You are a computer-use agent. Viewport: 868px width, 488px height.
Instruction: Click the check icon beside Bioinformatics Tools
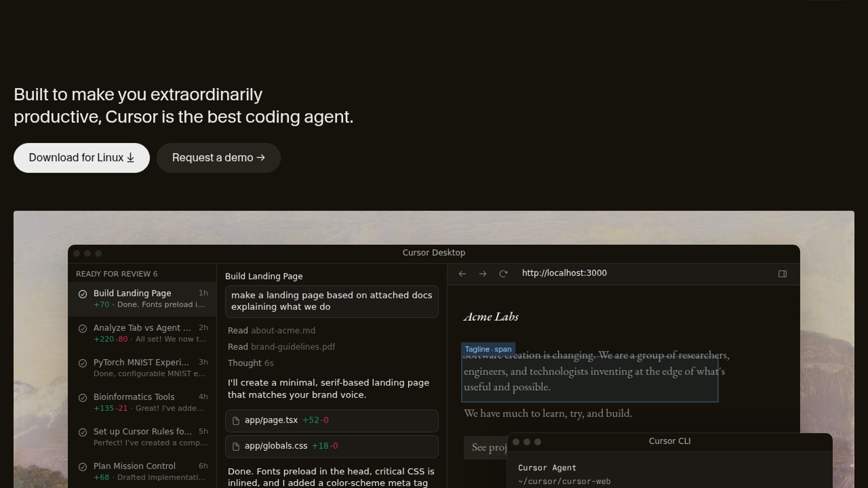click(83, 398)
